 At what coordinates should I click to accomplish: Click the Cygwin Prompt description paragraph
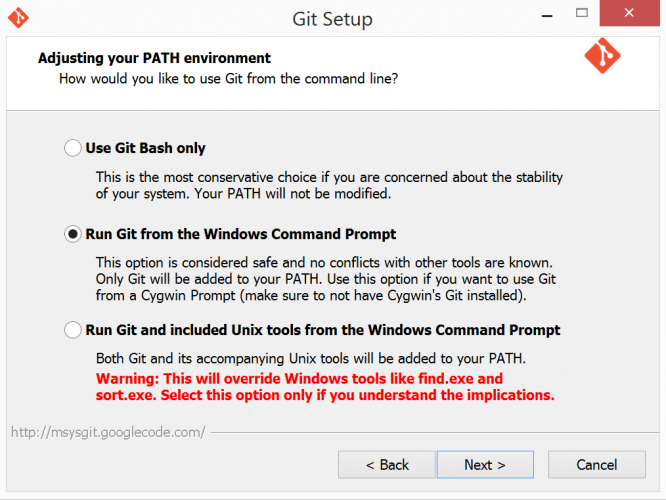[326, 279]
